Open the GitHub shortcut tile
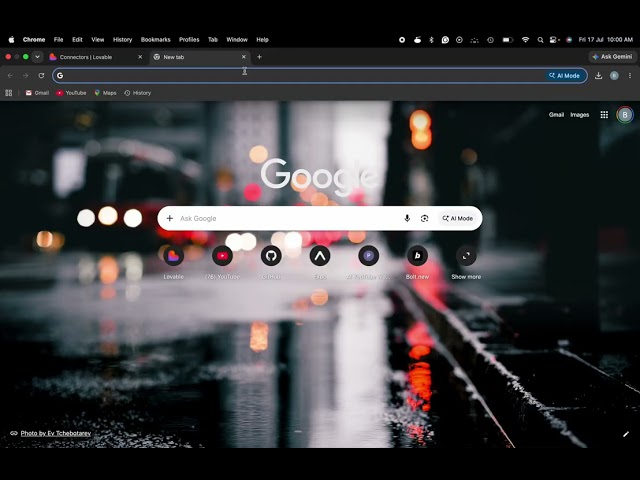Image resolution: width=640 pixels, height=480 pixels. click(x=271, y=256)
